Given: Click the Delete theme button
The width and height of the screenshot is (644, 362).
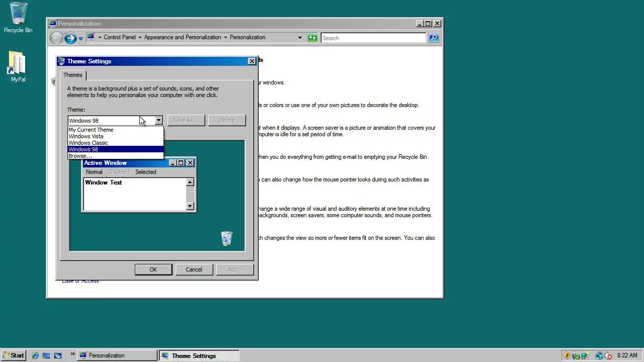Looking at the screenshot, I should point(227,120).
